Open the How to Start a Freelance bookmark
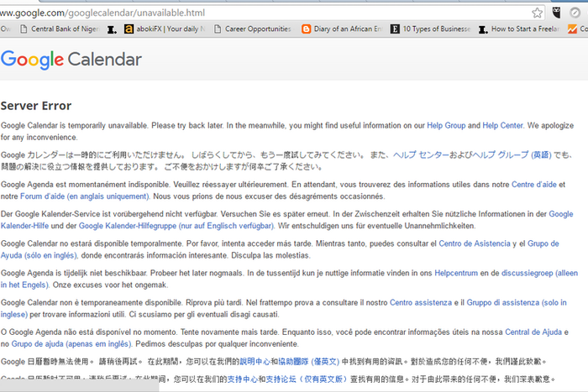This screenshot has height=392, width=588. click(519, 29)
